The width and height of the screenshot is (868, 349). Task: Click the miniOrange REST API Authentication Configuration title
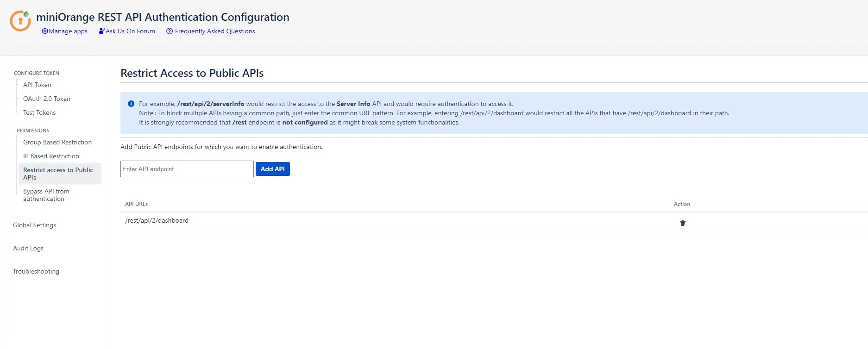click(x=163, y=17)
